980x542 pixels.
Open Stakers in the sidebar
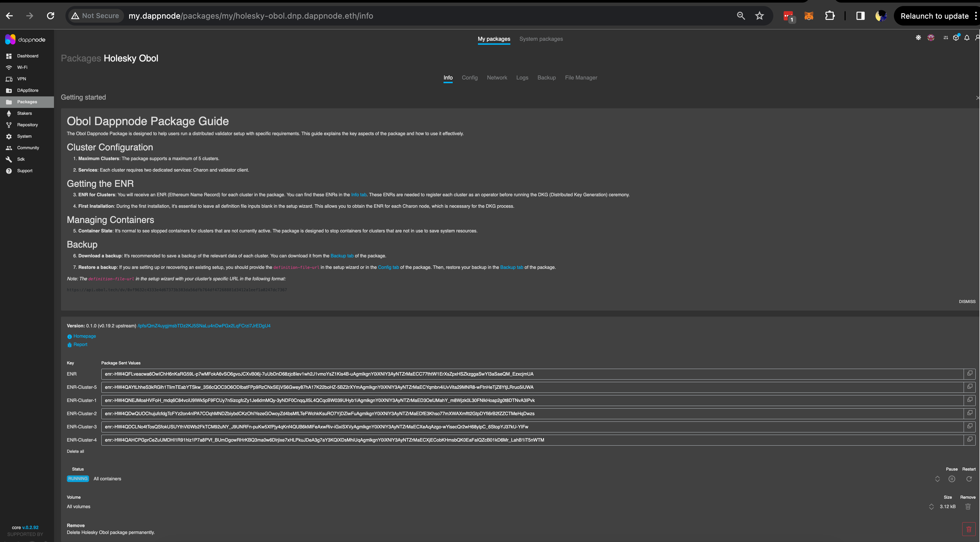24,113
